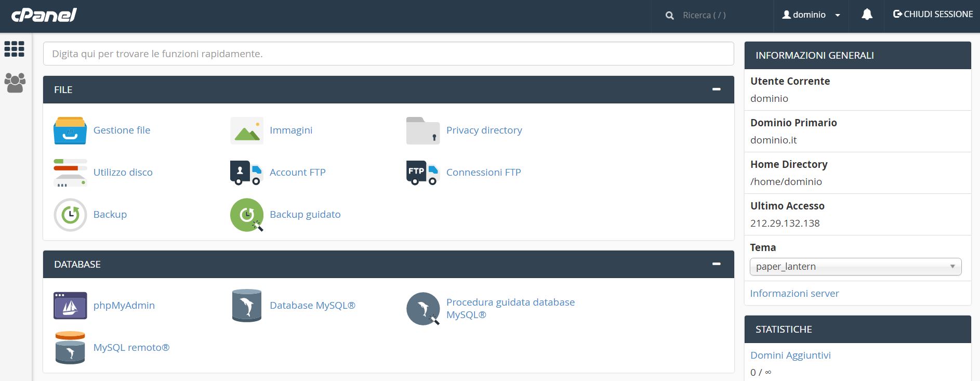980x381 pixels.
Task: Open the Gestione file icon
Action: point(70,130)
